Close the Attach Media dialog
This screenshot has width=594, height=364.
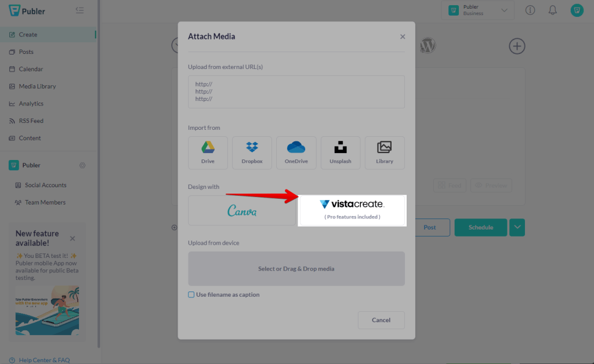click(x=403, y=37)
